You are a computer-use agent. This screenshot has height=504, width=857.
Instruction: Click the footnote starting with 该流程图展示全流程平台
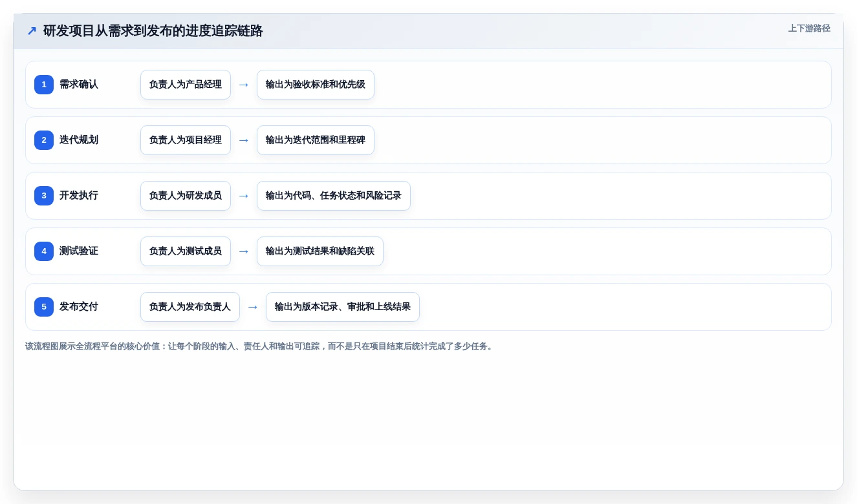coord(260,346)
